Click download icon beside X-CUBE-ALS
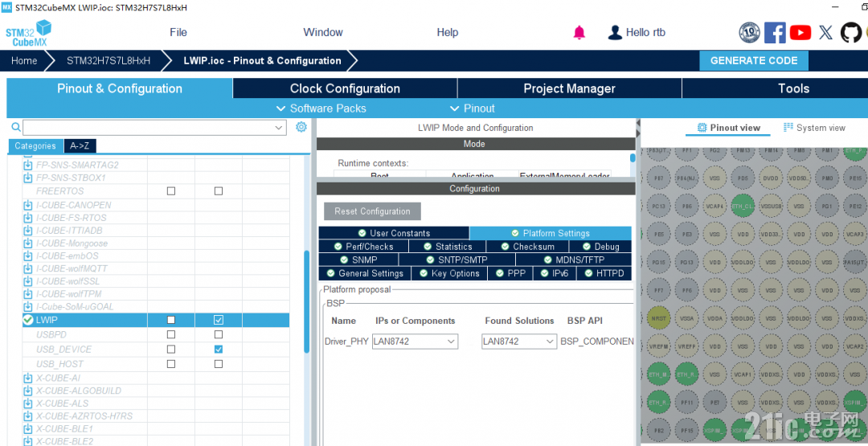The height and width of the screenshot is (446, 868). [x=27, y=403]
